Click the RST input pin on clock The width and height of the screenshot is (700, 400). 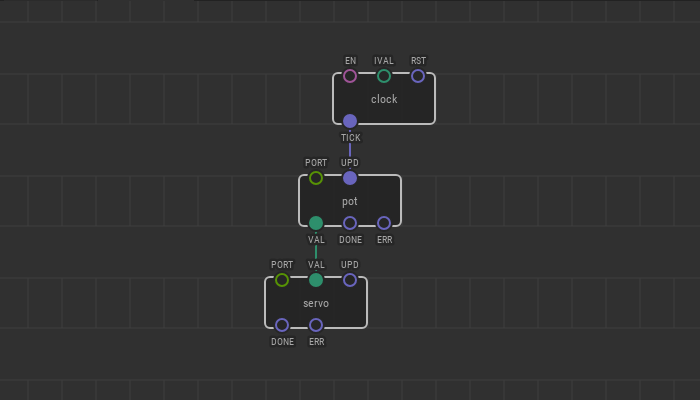pyautogui.click(x=418, y=76)
